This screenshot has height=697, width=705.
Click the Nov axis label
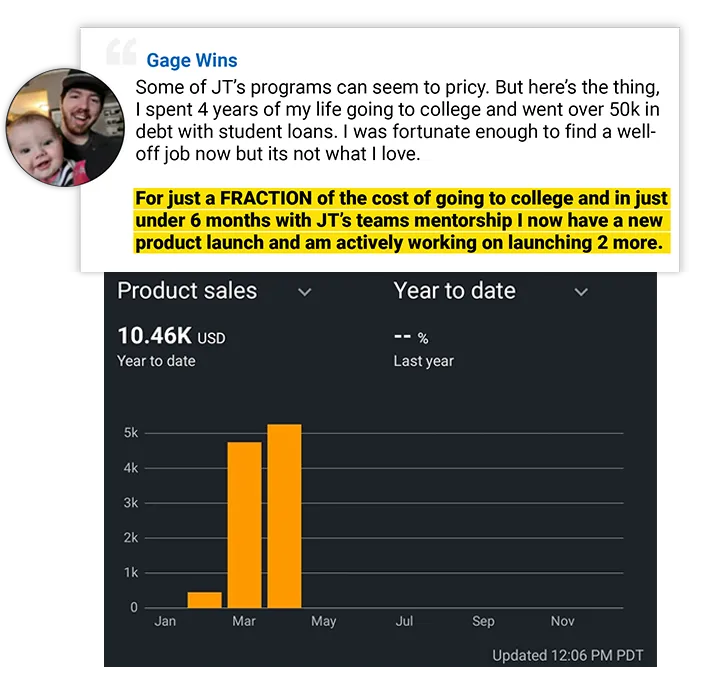pos(562,621)
